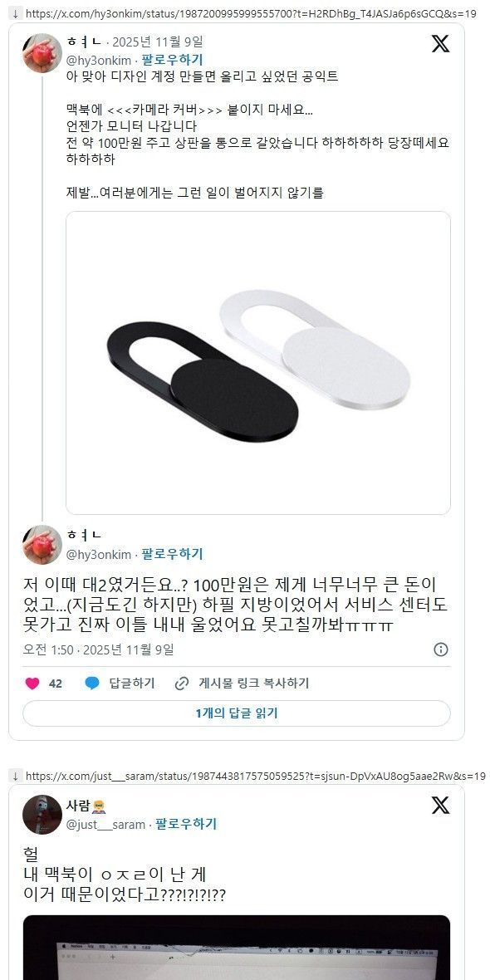
Task: Open the just___saram status URL
Action: [x=256, y=777]
